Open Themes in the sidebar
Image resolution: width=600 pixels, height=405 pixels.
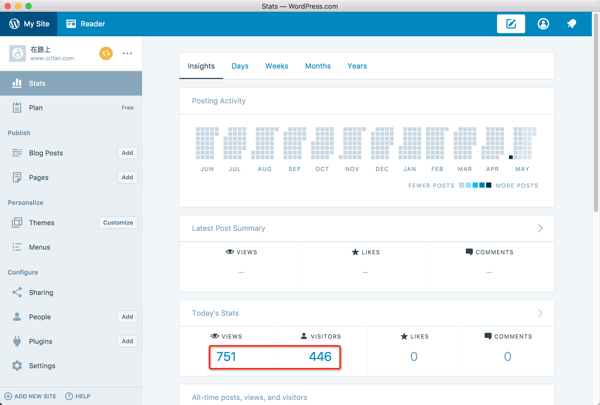[41, 222]
